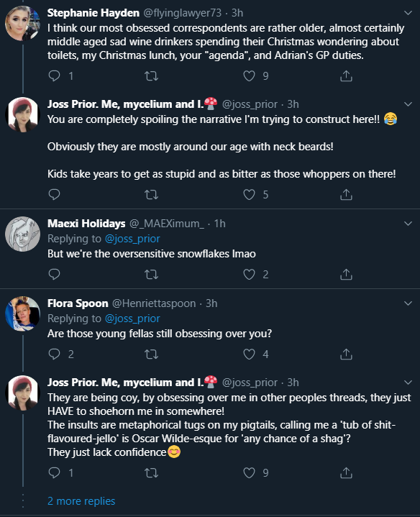
Task: Share Stephanie Hayden's tweet
Action: point(346,76)
